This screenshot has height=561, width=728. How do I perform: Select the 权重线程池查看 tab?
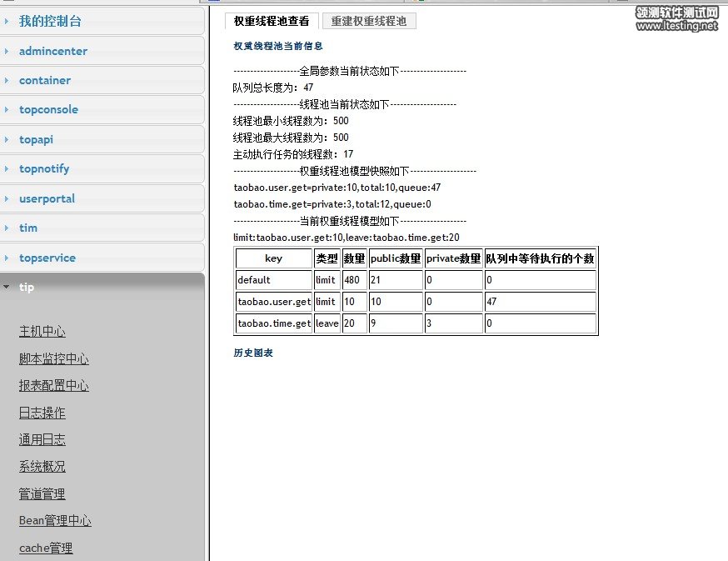(x=272, y=21)
